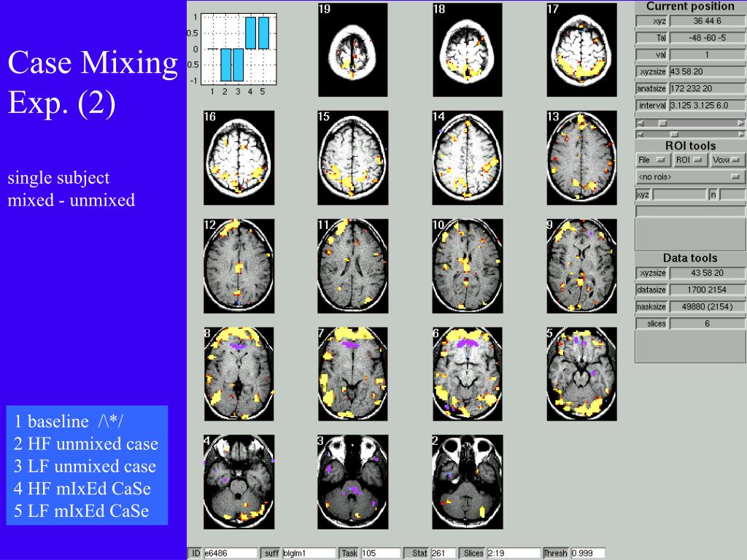Click the ID field e6486
747x560 pixels.
click(231, 553)
